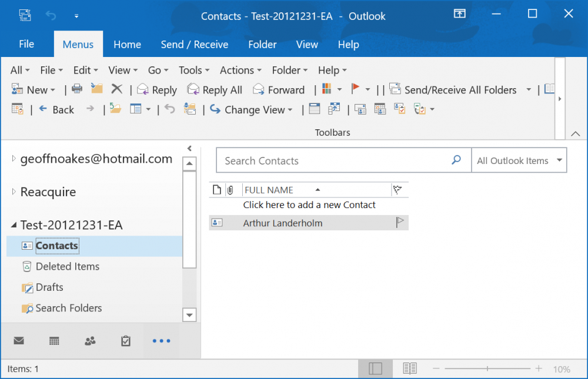This screenshot has width=588, height=379.
Task: Click the Search Contacts input field
Action: point(332,160)
